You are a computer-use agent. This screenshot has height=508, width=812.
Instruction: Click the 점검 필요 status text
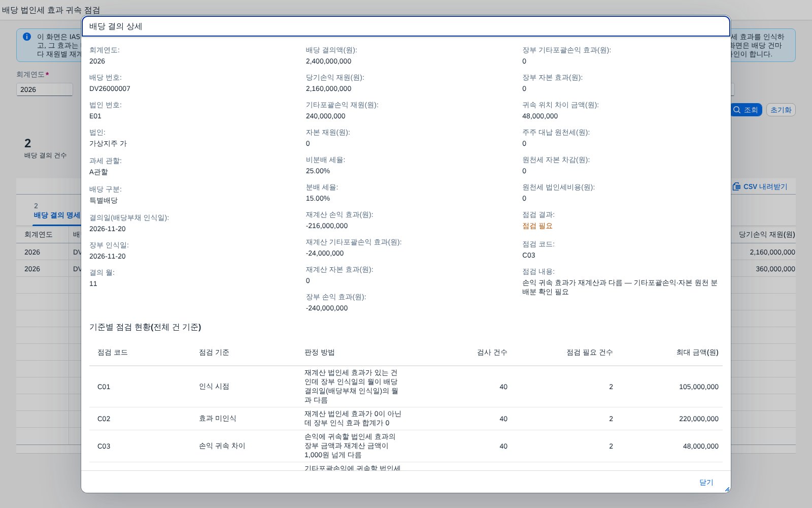tap(537, 226)
